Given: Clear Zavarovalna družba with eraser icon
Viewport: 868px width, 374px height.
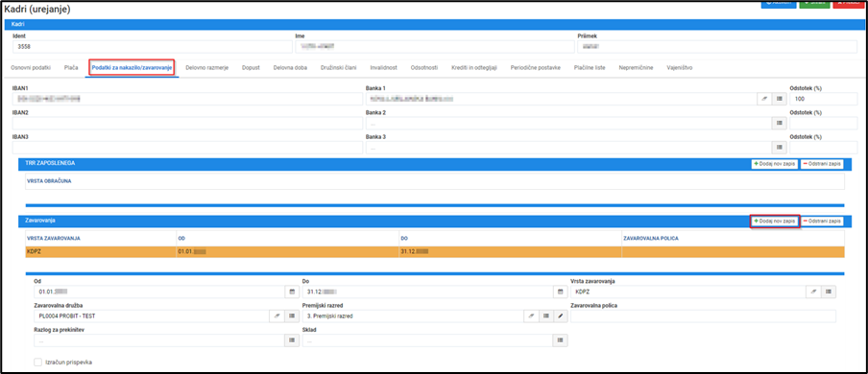Looking at the screenshot, I should [x=277, y=316].
